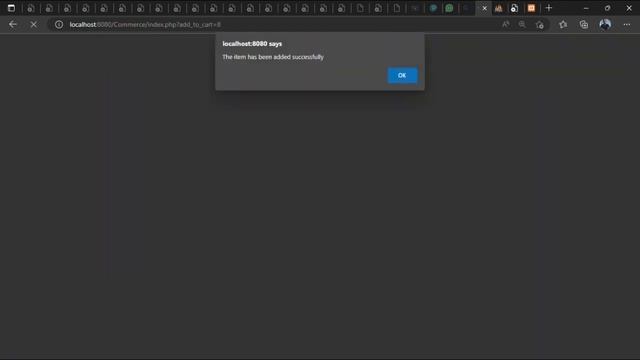Select the localhost URL in address bar
Image resolution: width=640 pixels, height=360 pixels.
145,24
